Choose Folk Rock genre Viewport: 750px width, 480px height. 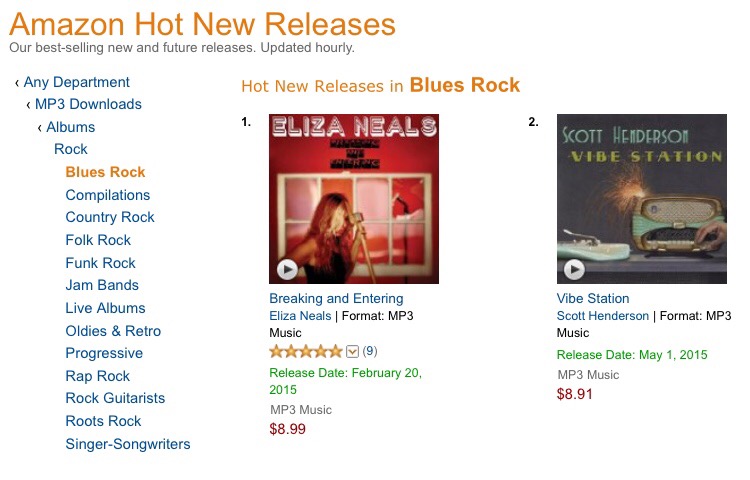click(x=98, y=240)
